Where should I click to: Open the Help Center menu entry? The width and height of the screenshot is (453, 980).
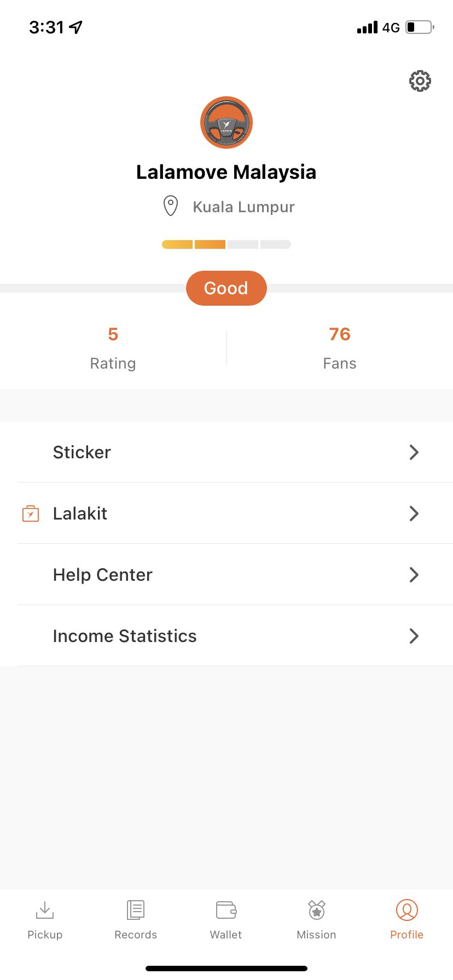226,575
